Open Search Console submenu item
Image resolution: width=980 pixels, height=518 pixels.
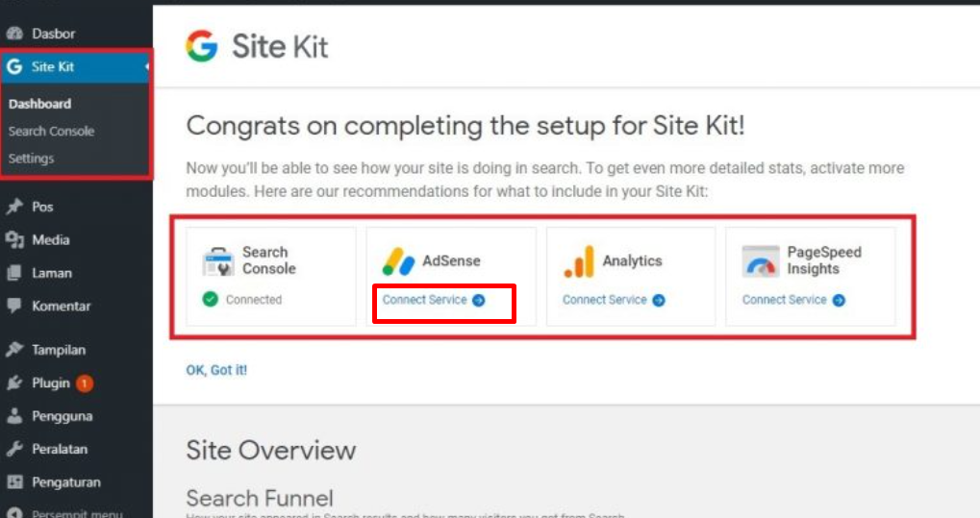click(51, 131)
